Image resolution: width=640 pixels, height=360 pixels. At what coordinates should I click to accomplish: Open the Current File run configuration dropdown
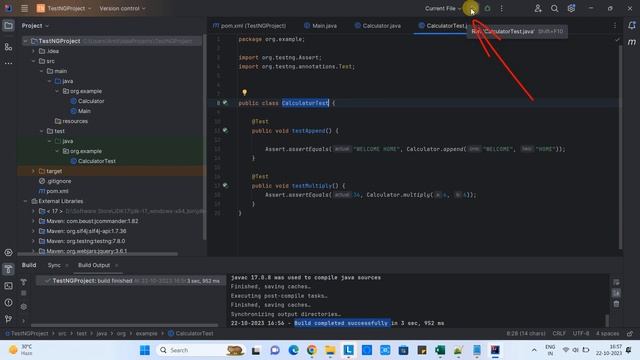[x=443, y=8]
